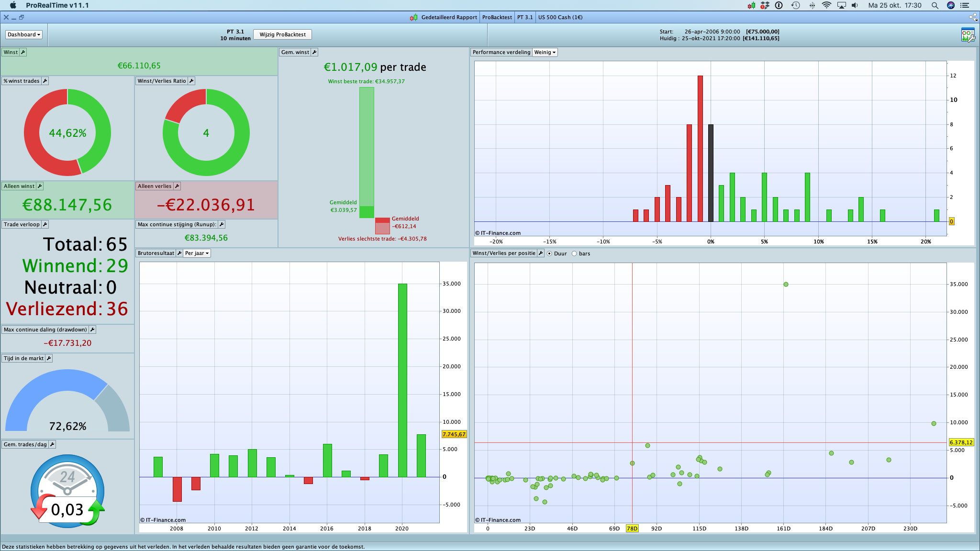980x551 pixels.
Task: Click wrench icon beside Brutoresultaat
Action: (x=179, y=253)
